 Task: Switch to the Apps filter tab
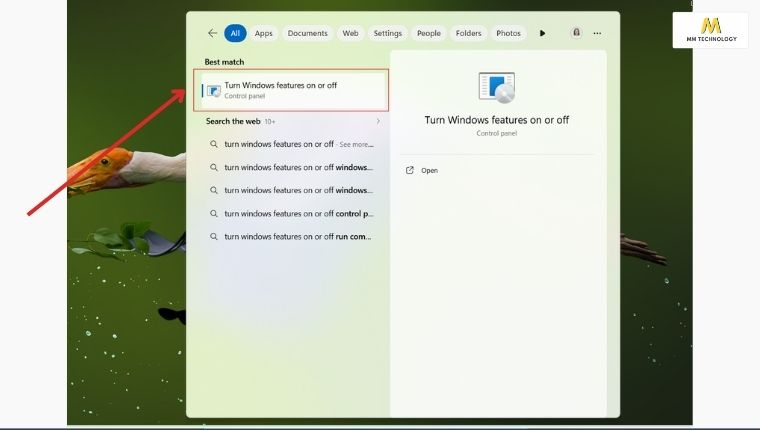point(264,33)
